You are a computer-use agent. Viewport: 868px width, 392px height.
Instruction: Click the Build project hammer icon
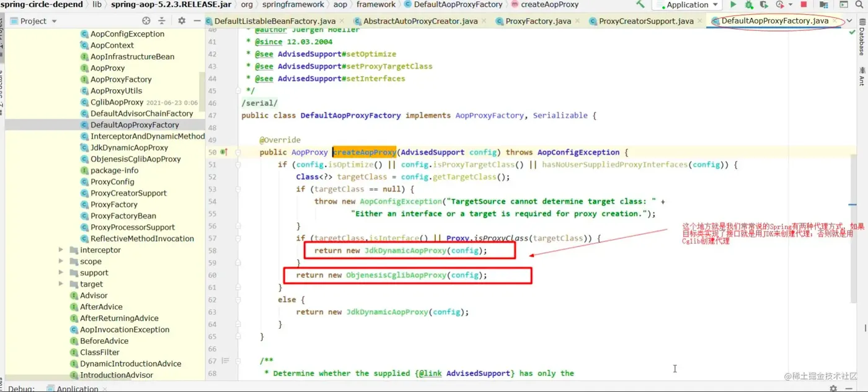pyautogui.click(x=640, y=4)
